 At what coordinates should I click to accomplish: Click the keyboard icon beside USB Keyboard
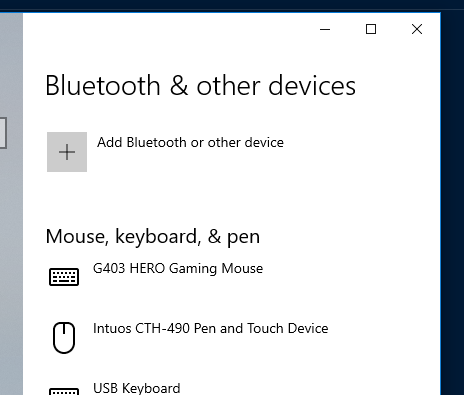tap(64, 391)
